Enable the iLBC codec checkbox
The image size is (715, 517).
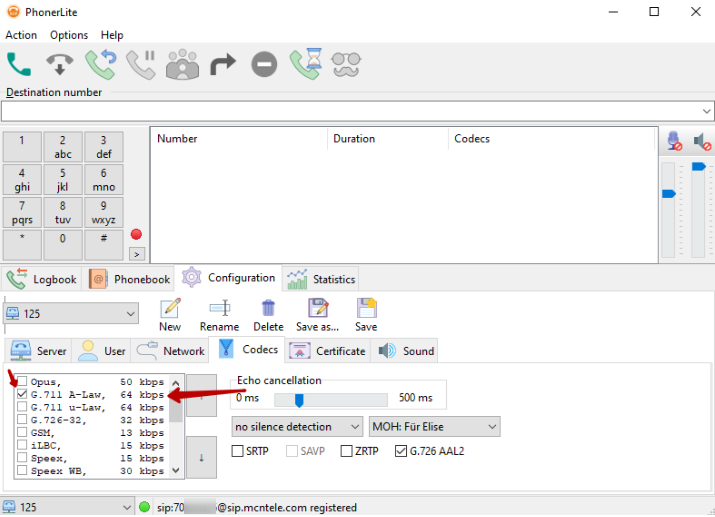[x=22, y=445]
